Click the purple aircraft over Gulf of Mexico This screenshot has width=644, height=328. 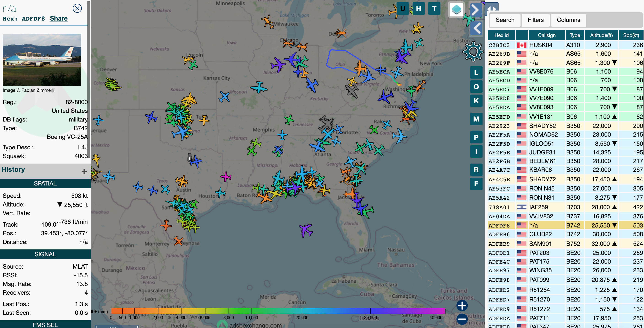tap(306, 230)
